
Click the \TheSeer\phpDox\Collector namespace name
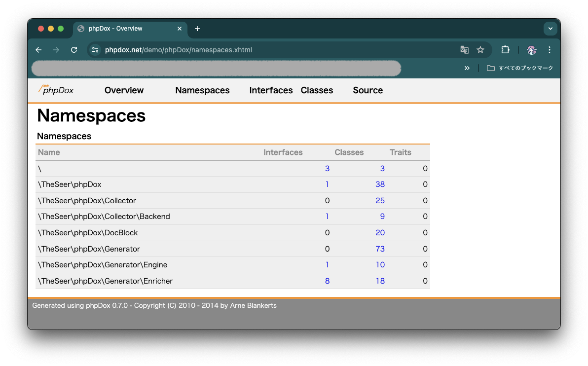[x=87, y=201]
